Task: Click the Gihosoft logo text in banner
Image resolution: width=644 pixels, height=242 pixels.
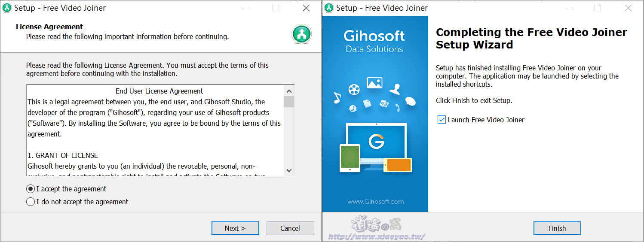Action: click(374, 36)
